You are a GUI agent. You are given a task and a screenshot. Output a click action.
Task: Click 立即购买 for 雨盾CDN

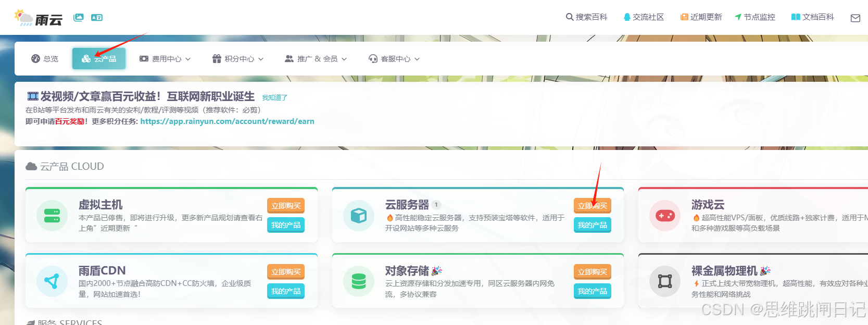286,272
